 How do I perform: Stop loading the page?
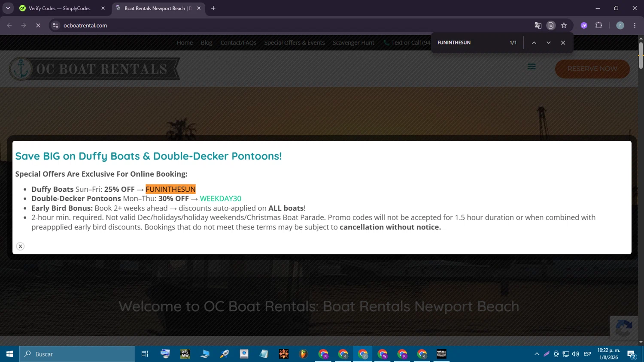(x=38, y=25)
